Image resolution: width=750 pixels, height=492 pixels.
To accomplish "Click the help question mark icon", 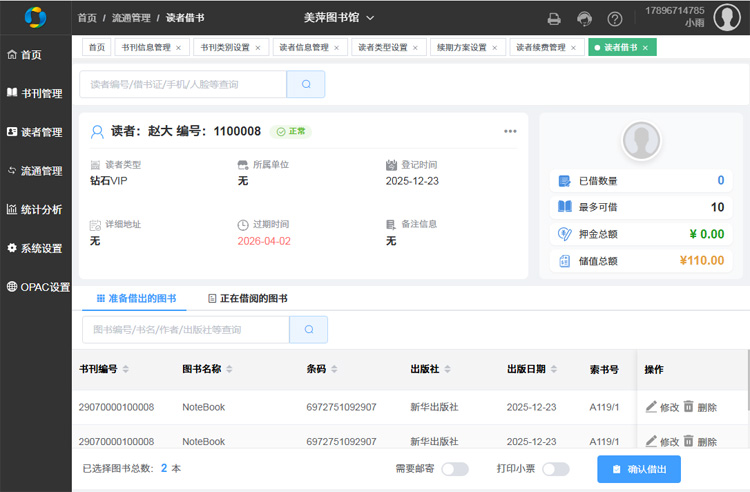I will click(615, 18).
